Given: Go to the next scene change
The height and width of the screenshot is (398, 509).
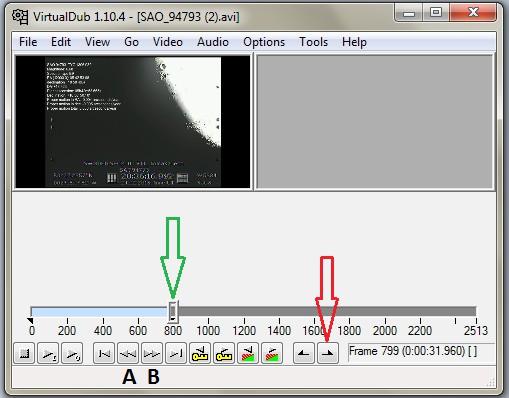Looking at the screenshot, I should tap(272, 353).
